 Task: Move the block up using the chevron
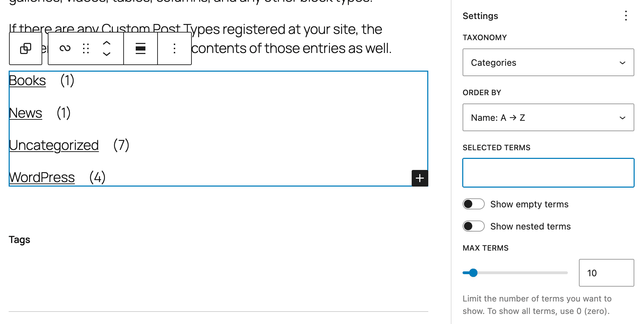(107, 43)
